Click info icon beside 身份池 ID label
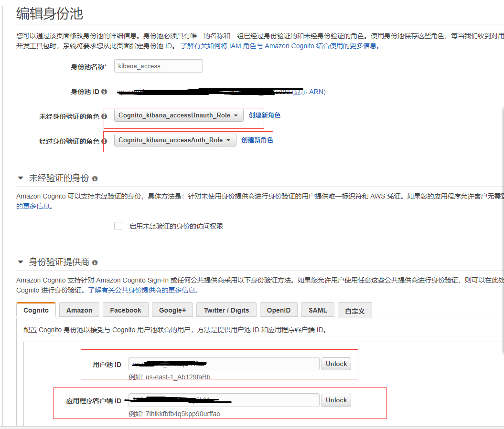The image size is (504, 429). click(x=104, y=92)
